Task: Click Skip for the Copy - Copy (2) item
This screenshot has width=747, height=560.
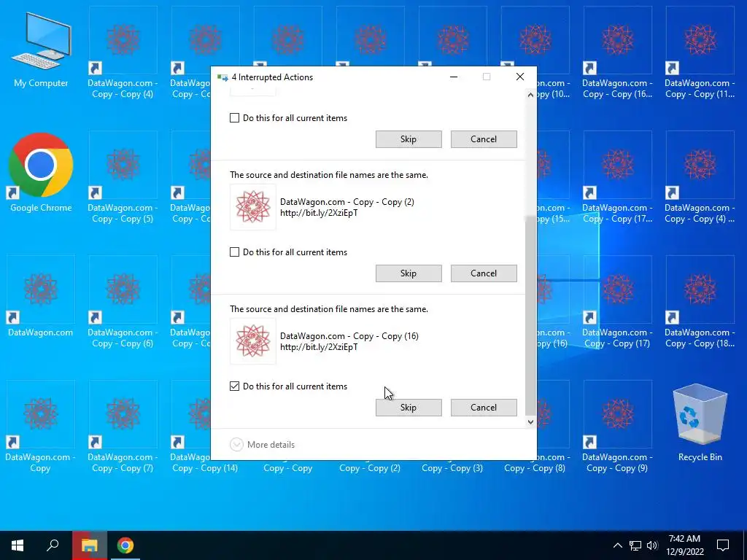Action: [409, 273]
